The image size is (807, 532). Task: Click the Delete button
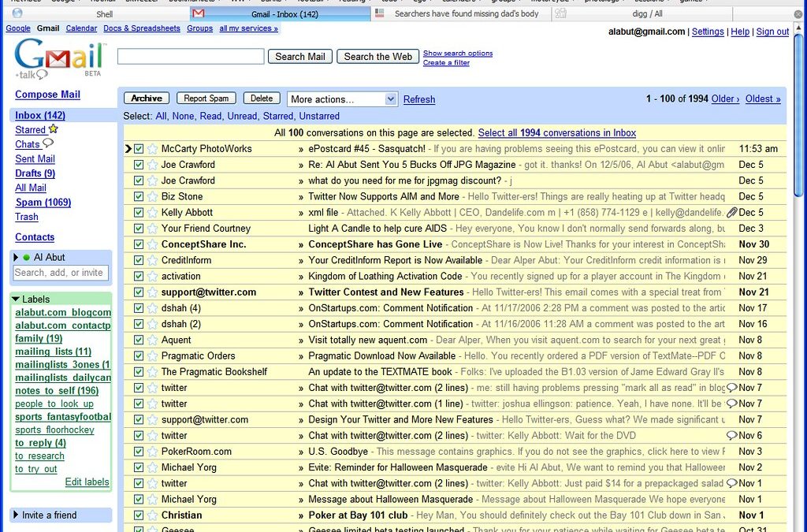point(262,99)
